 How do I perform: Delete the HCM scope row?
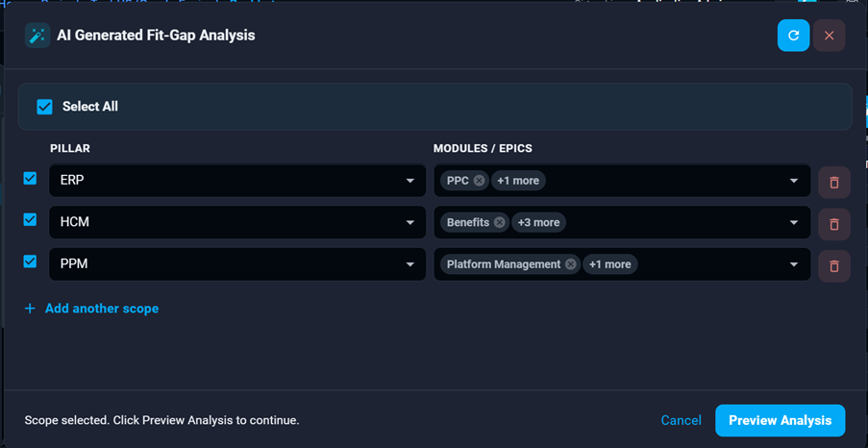(834, 224)
